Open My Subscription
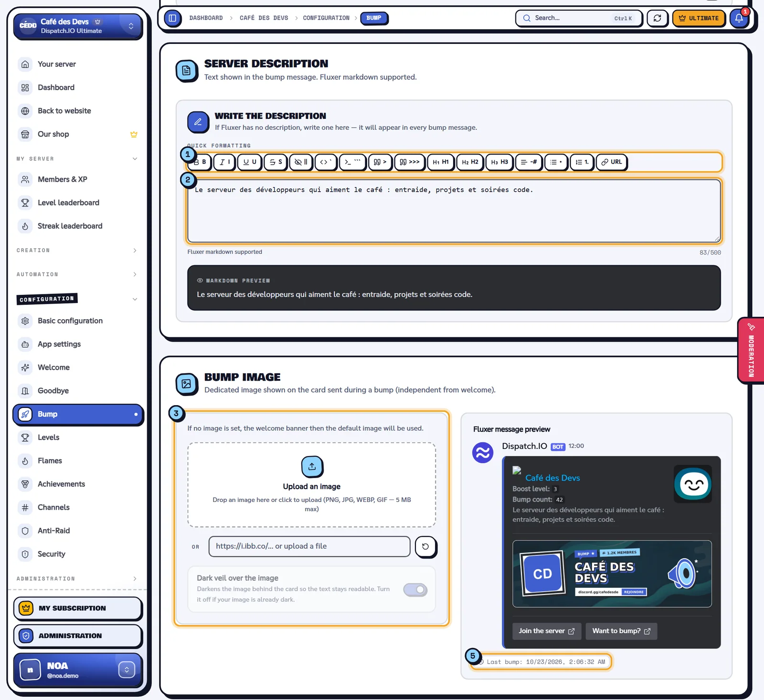This screenshot has height=700, width=764. click(x=78, y=608)
